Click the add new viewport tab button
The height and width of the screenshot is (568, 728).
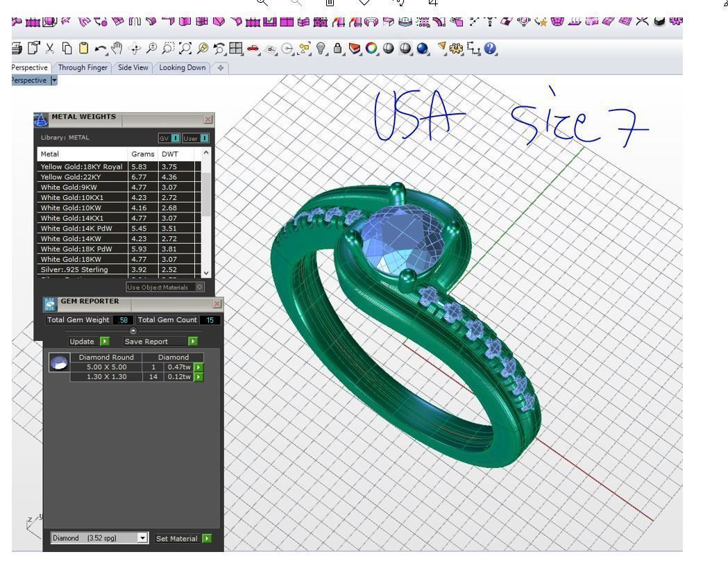220,68
